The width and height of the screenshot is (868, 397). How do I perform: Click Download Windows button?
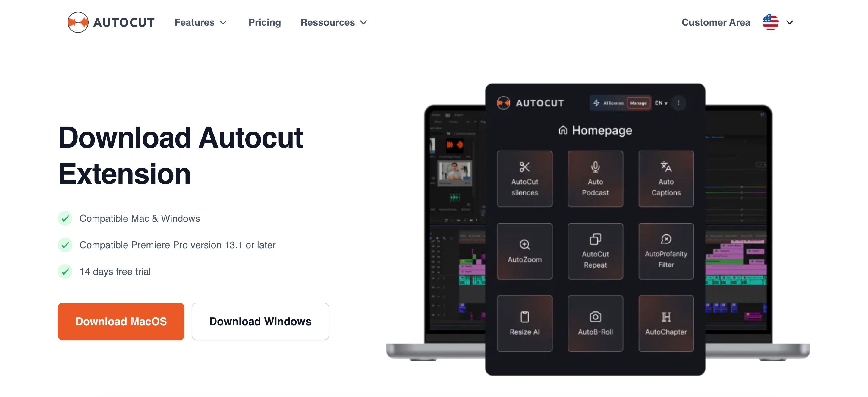pos(260,321)
